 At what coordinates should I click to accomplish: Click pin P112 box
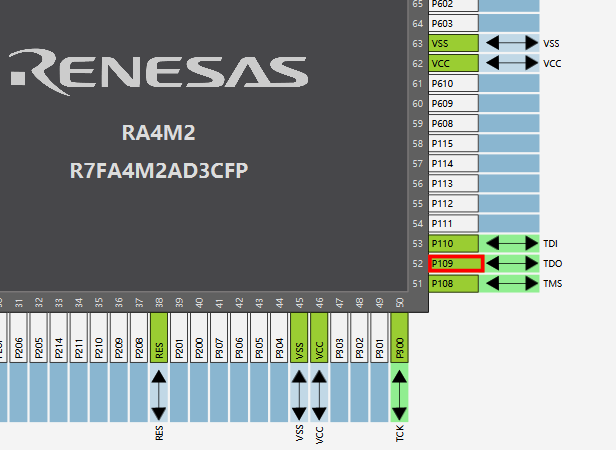pos(454,204)
